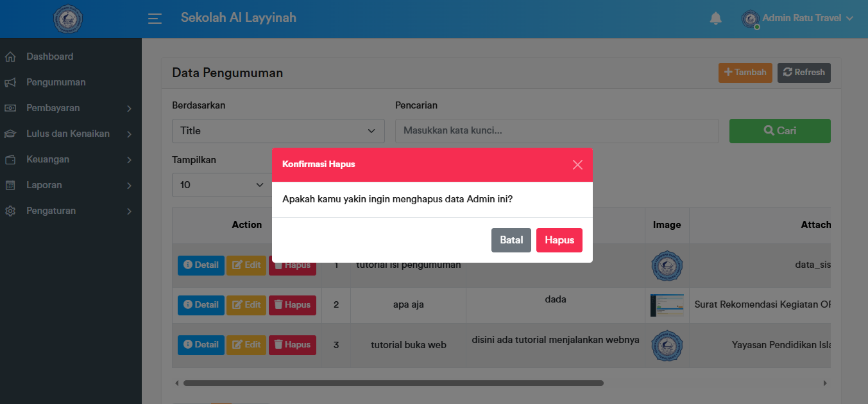Click the green Cari search button
Image resolution: width=868 pixels, height=404 pixels.
779,131
